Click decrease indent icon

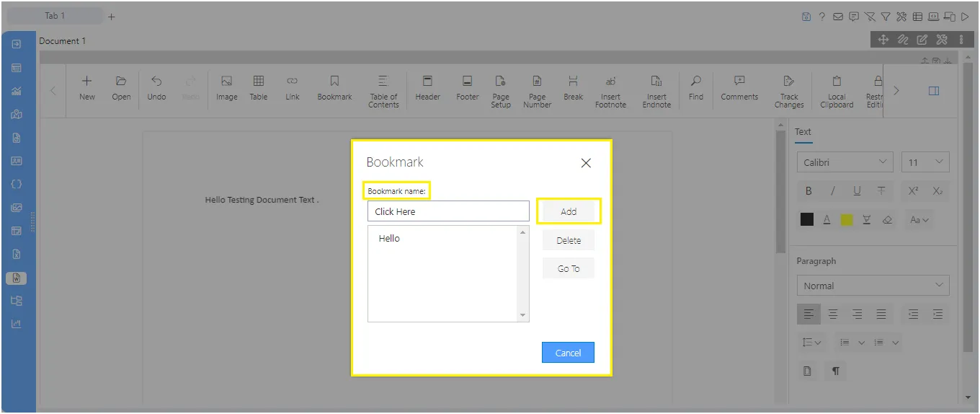(x=913, y=314)
